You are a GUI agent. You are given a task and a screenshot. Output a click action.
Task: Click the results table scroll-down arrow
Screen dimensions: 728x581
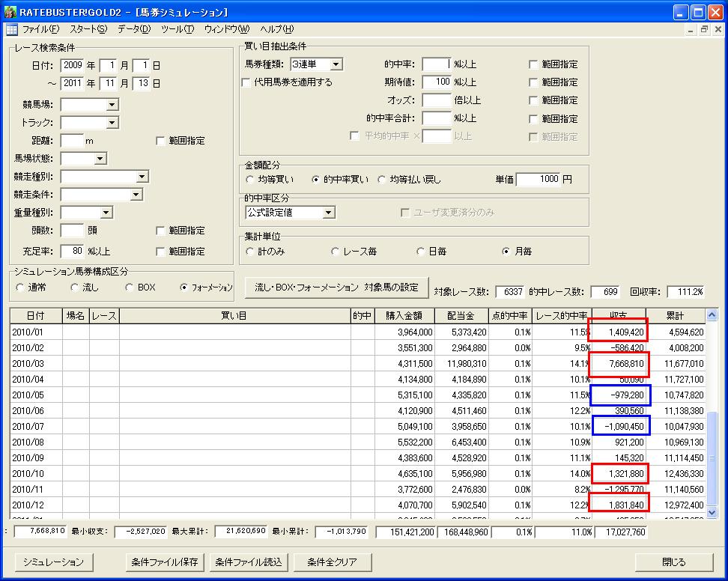(712, 512)
